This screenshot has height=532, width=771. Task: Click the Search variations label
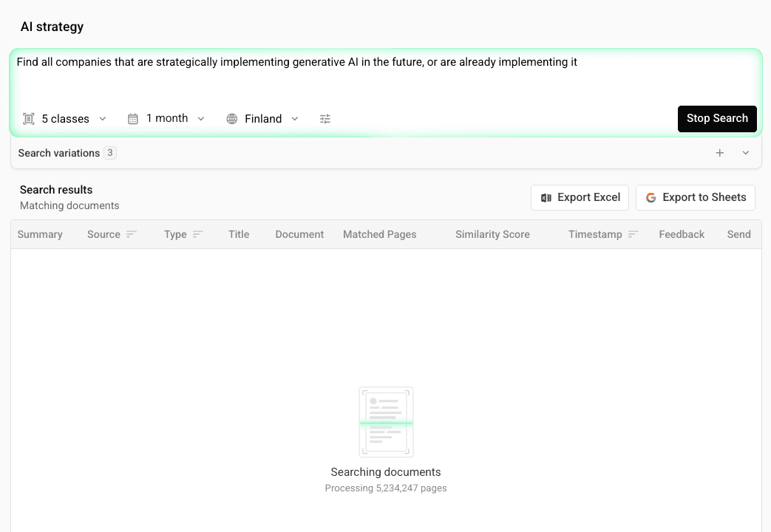[59, 153]
